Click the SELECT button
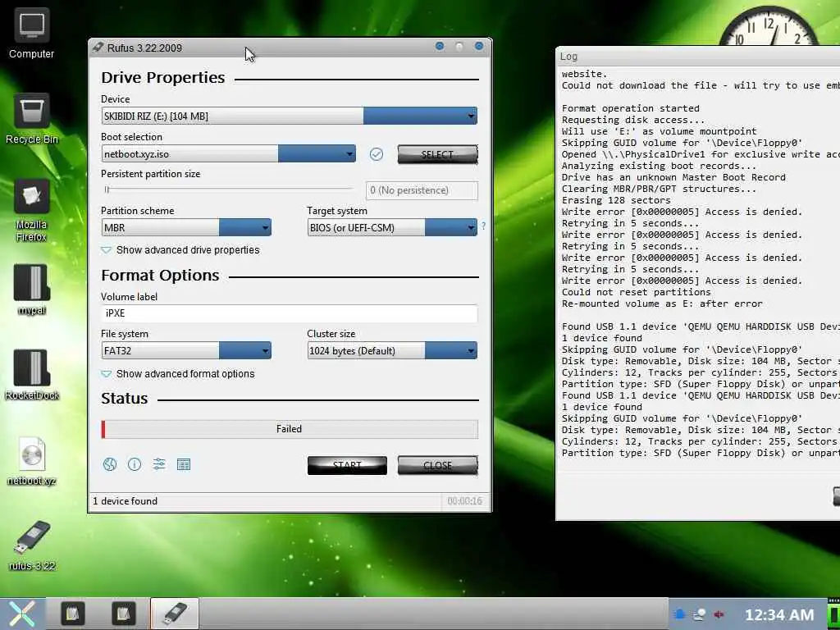Image resolution: width=840 pixels, height=630 pixels. pyautogui.click(x=438, y=154)
